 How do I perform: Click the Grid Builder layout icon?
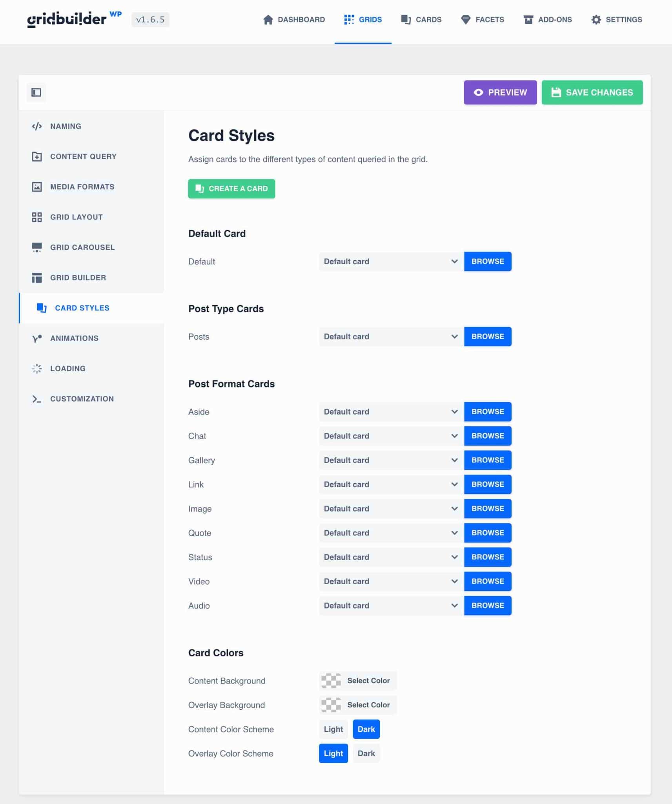tap(37, 278)
